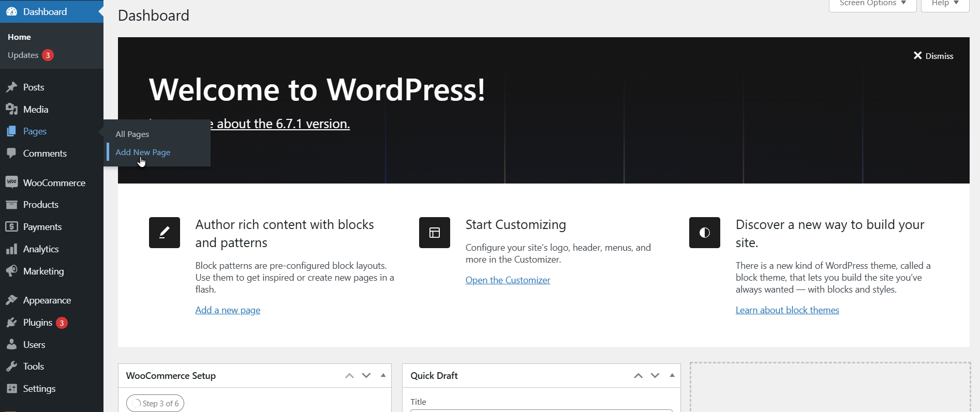Move WooCommerce Setup widget down
980x412 pixels.
pyautogui.click(x=366, y=376)
